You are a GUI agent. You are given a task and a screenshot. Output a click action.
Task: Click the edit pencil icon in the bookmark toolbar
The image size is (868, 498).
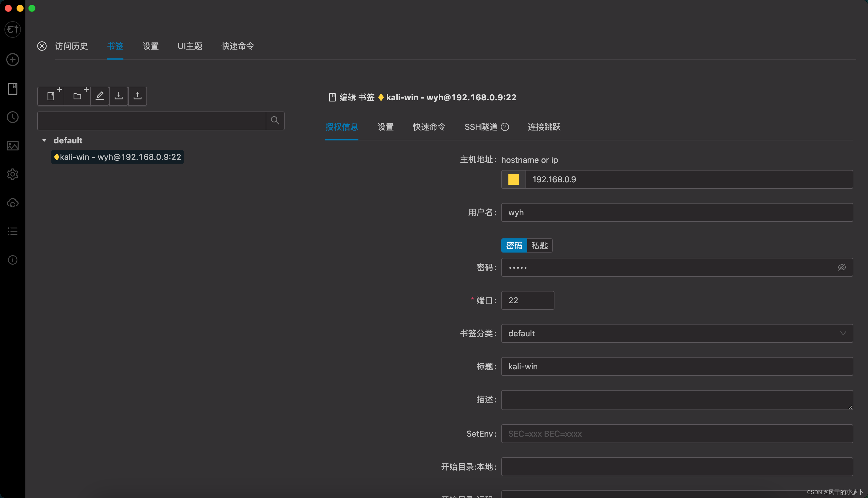[x=99, y=96]
